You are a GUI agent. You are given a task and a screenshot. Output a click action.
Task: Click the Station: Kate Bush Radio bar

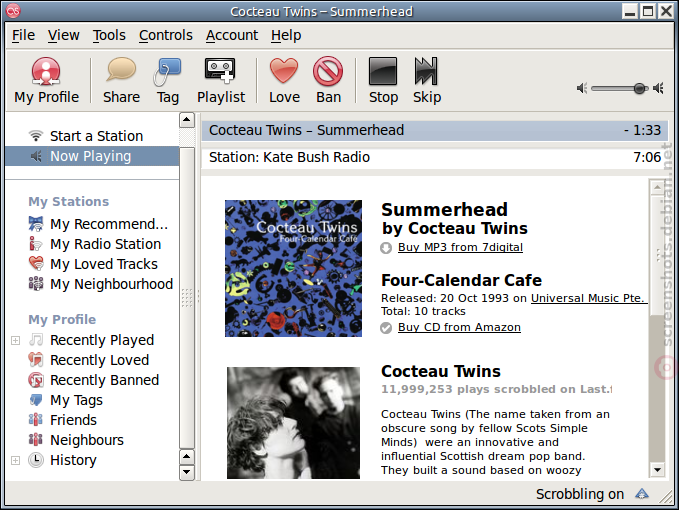click(435, 157)
